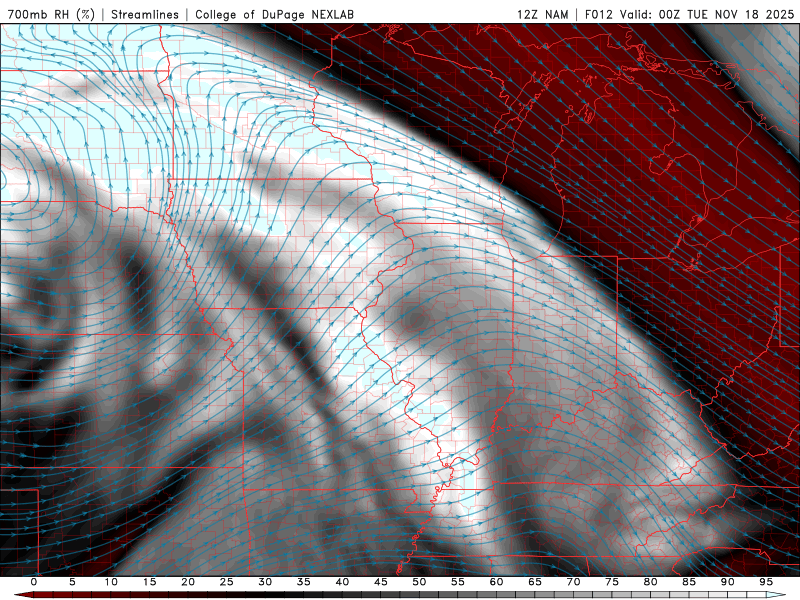Click the 35 label on color scale

(x=304, y=582)
